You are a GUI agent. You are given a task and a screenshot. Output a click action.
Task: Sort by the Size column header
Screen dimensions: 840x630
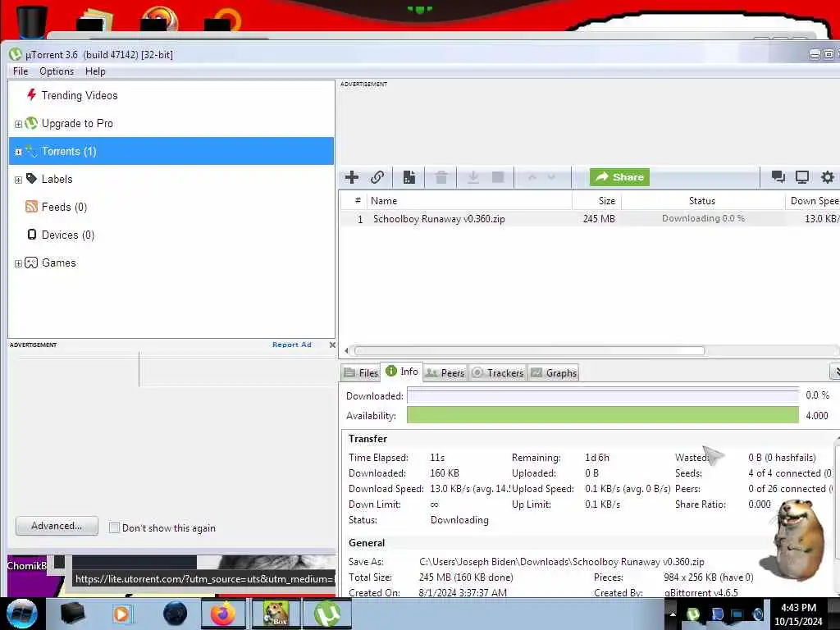pyautogui.click(x=597, y=201)
